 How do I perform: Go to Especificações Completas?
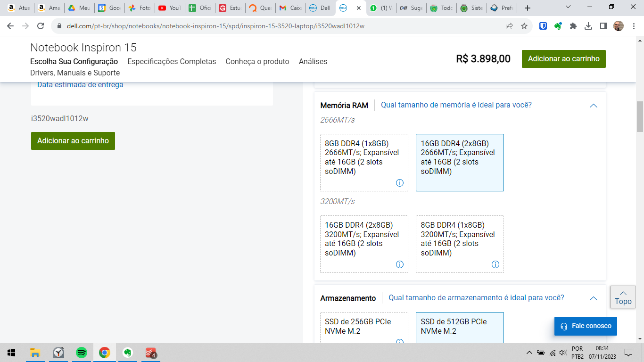tap(172, 61)
